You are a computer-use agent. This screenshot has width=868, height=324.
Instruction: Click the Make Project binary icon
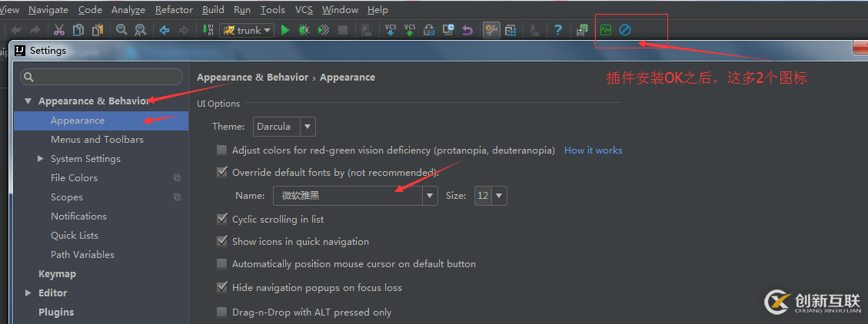[208, 30]
